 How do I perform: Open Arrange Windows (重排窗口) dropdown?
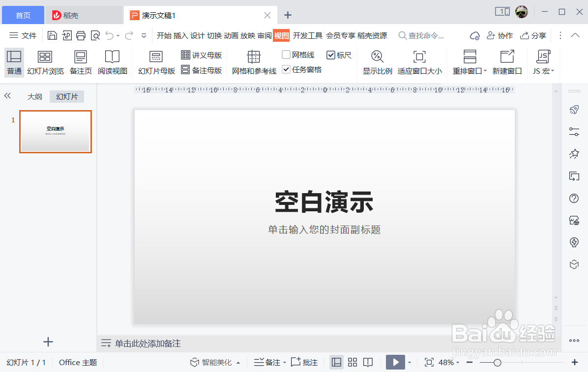click(x=470, y=62)
